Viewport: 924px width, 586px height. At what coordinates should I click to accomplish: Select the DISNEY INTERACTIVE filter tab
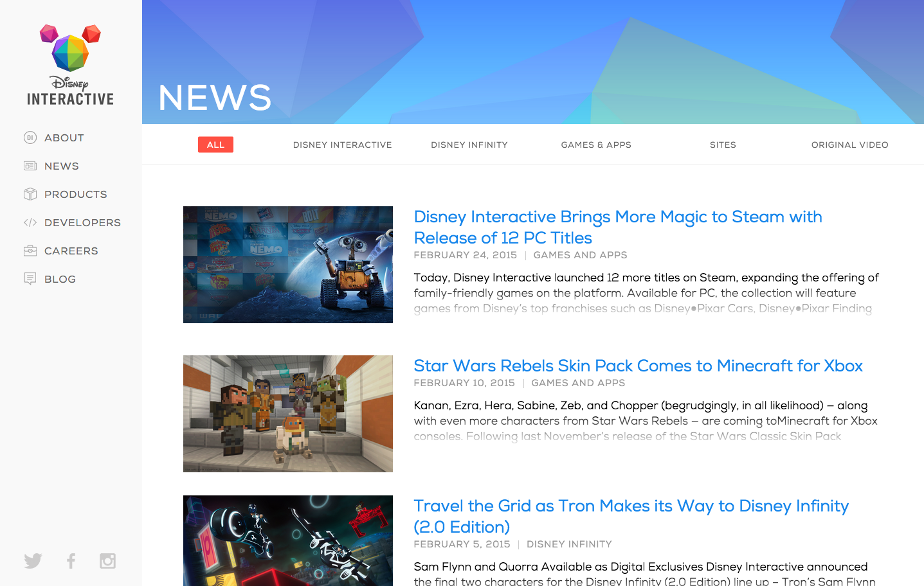342,145
